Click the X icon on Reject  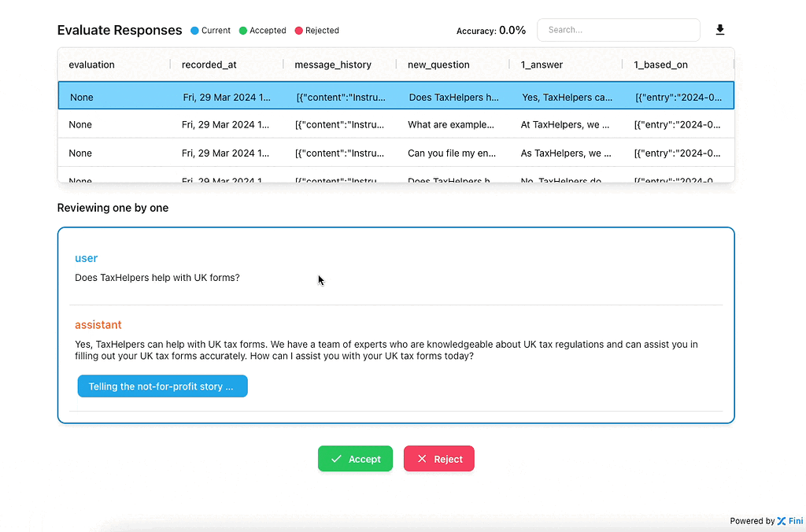(422, 459)
